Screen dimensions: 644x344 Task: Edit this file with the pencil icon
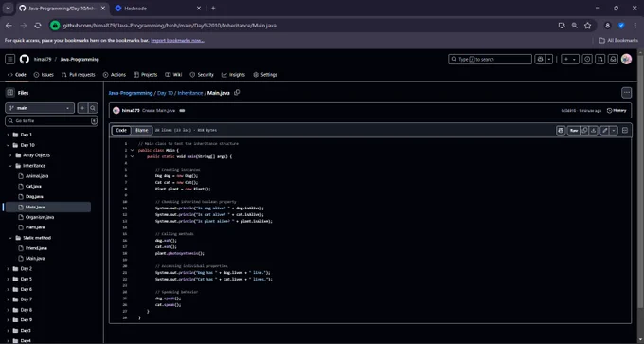click(604, 130)
